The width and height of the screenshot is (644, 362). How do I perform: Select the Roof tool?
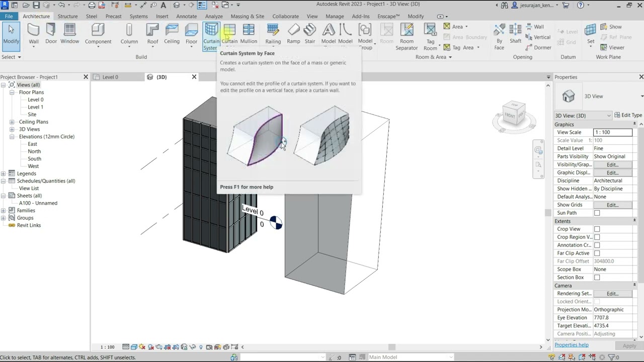[x=152, y=34]
